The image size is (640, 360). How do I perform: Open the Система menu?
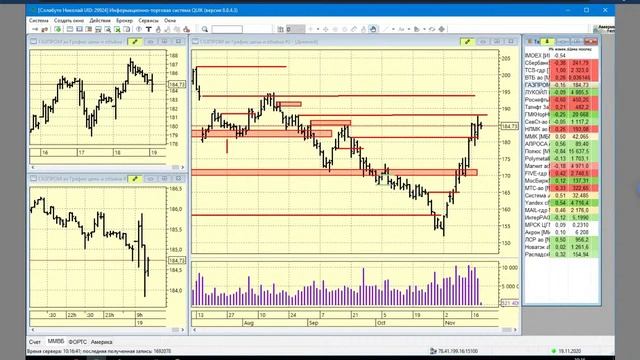click(x=38, y=20)
